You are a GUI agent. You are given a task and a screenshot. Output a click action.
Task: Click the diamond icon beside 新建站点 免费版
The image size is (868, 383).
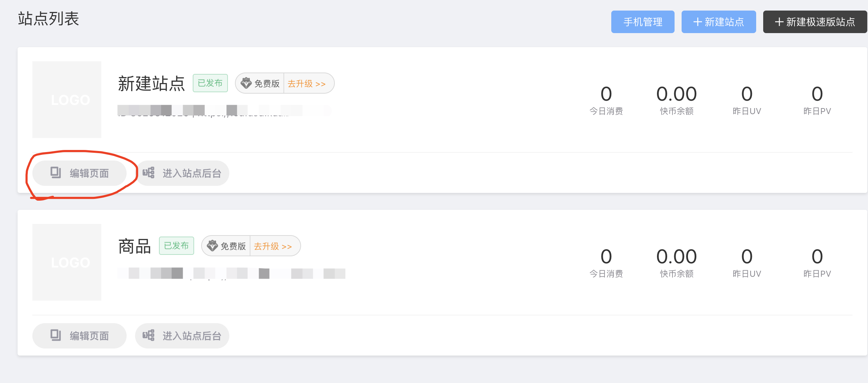246,83
